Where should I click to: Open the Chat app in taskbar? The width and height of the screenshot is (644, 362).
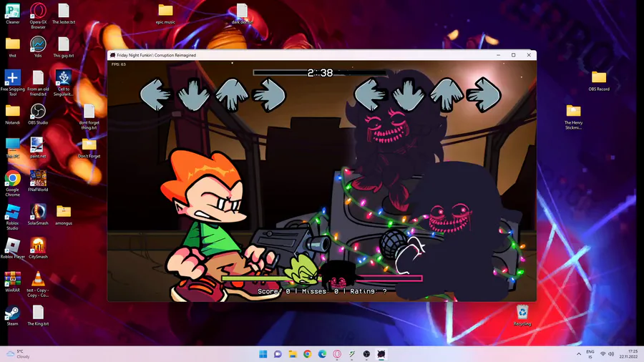click(x=278, y=354)
